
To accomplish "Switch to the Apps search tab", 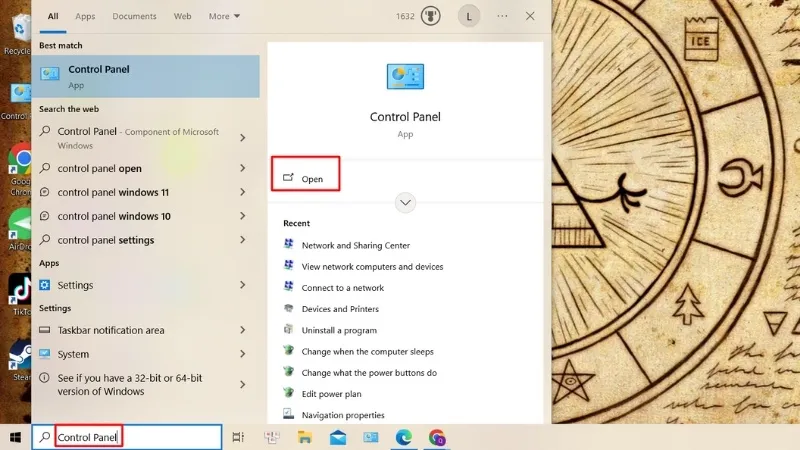I will tap(85, 16).
